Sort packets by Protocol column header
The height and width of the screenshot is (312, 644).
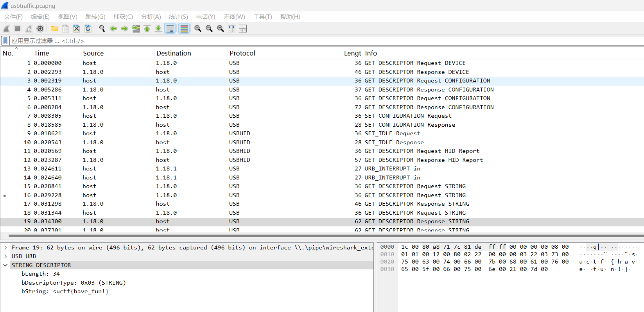tap(284, 53)
